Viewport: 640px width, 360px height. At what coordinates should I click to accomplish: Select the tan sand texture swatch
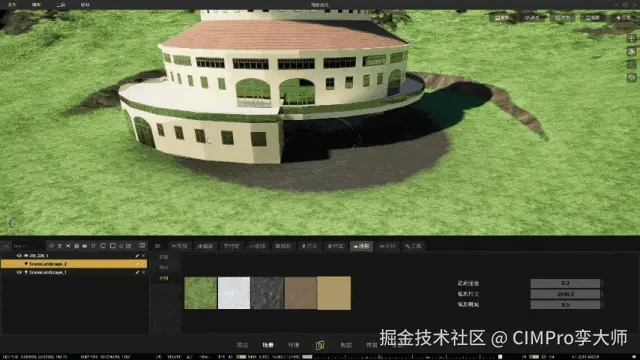point(334,293)
